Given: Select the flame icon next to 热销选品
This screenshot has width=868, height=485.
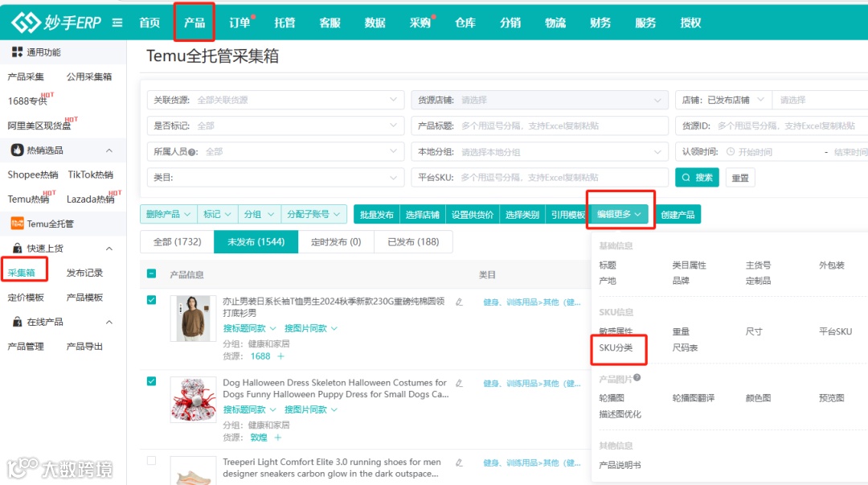Looking at the screenshot, I should pos(15,148).
